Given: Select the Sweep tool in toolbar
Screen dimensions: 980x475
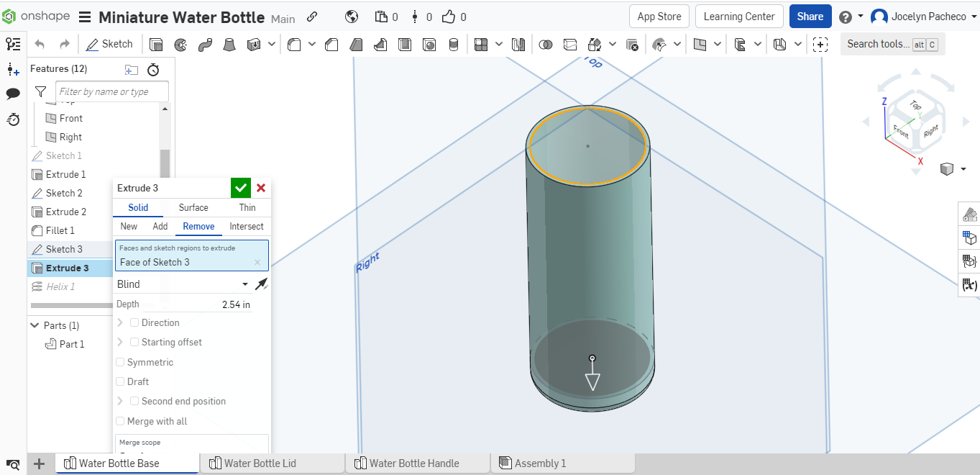Looking at the screenshot, I should 205,45.
